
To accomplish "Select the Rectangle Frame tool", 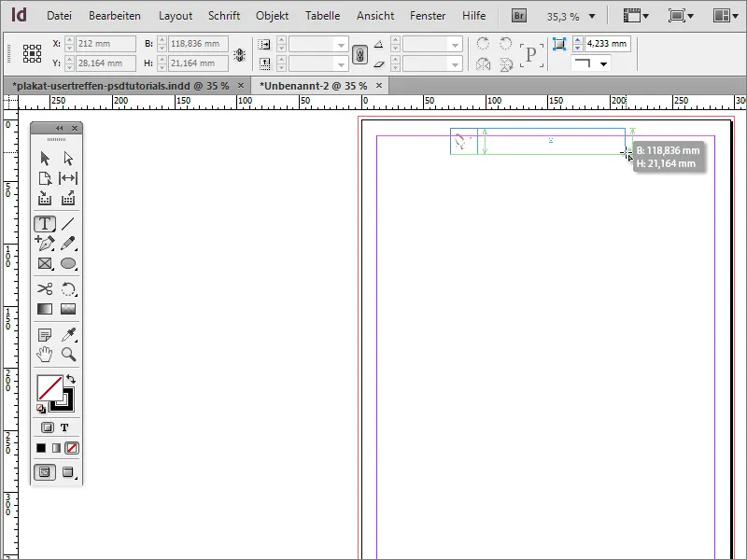I will click(45, 263).
